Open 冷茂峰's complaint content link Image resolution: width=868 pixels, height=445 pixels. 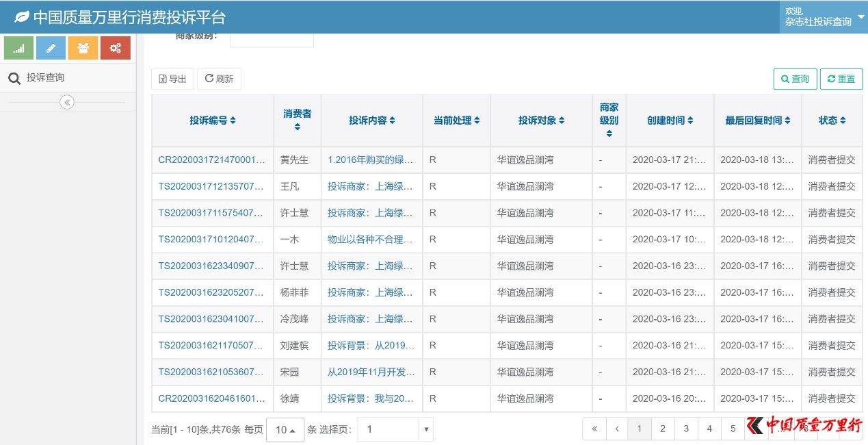(x=371, y=319)
